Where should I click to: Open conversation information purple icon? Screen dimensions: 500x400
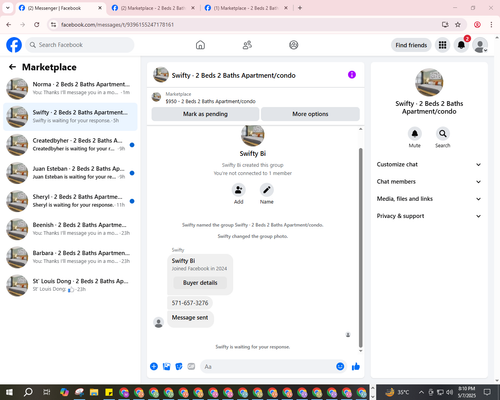(x=352, y=75)
